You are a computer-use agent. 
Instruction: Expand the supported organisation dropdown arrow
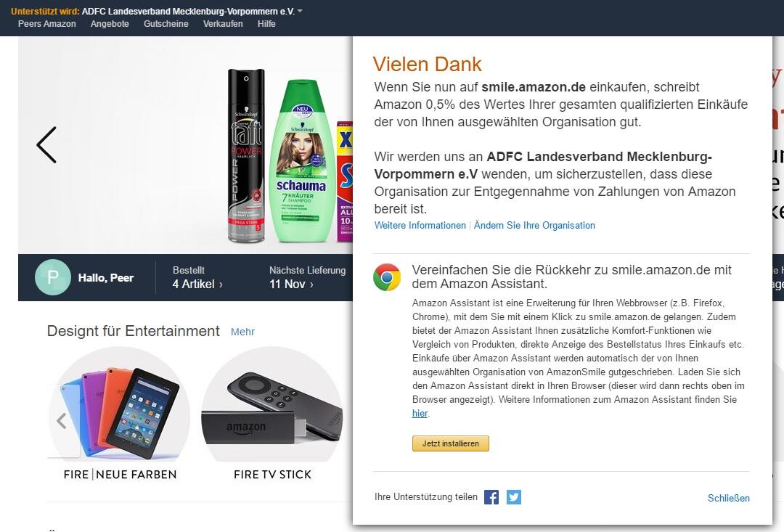click(300, 10)
